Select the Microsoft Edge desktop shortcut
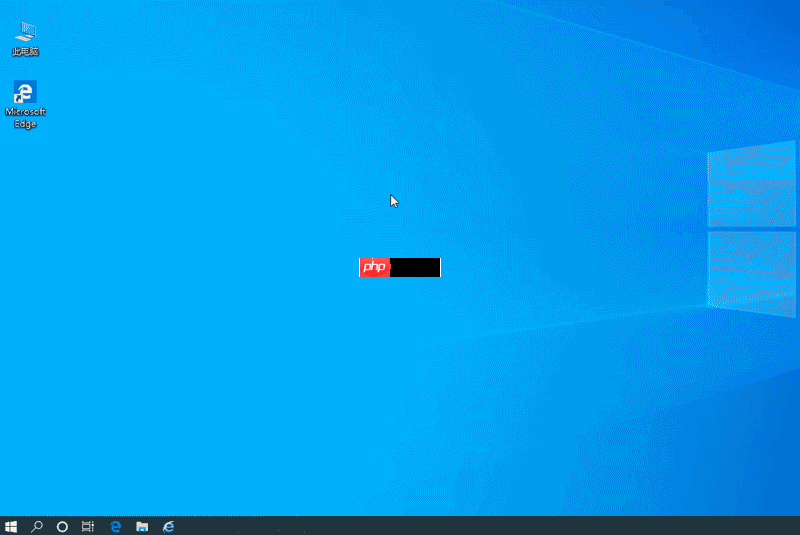The image size is (800, 535). tap(25, 104)
